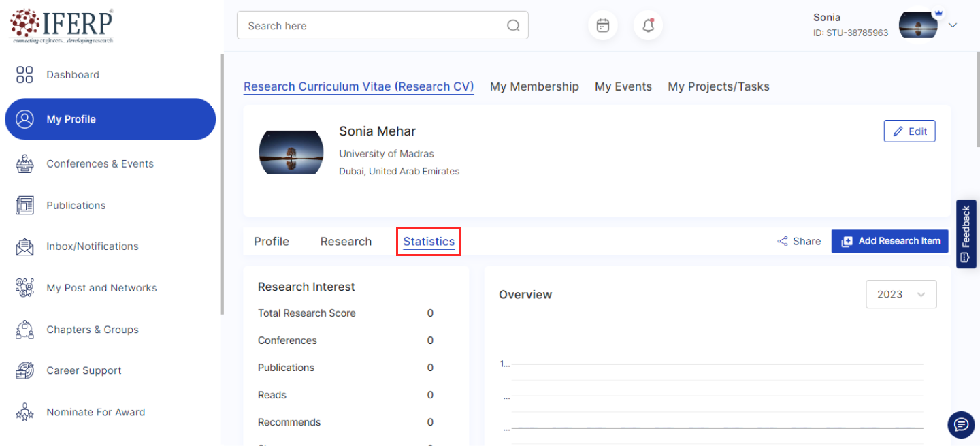Open the chat support bubble icon
This screenshot has height=446, width=980.
tap(961, 425)
